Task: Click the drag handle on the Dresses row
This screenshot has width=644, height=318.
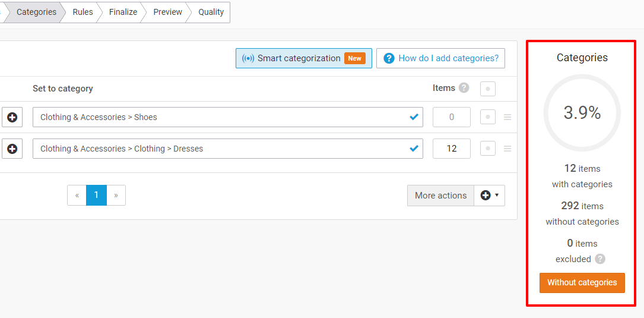Action: 507,149
